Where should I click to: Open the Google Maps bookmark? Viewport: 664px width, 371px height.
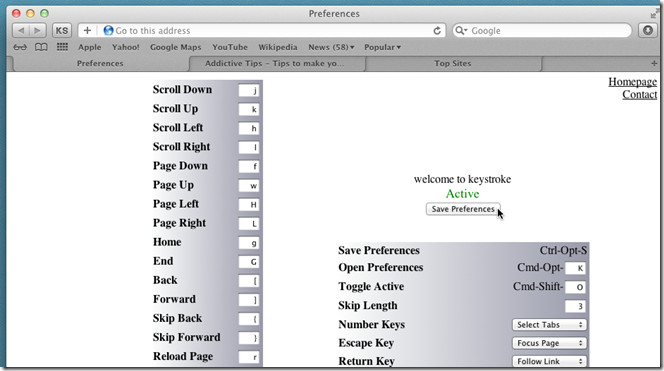pos(175,47)
